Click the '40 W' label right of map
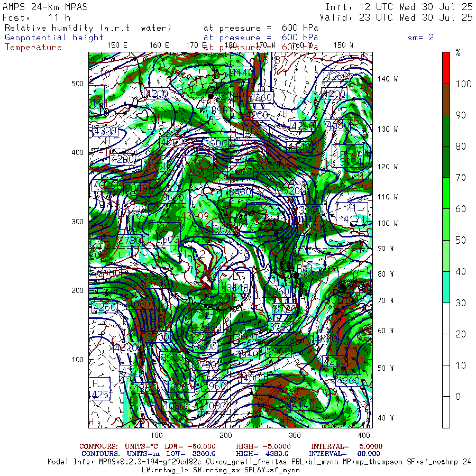Image resolution: width=476 pixels, height=476 pixels. tap(386, 418)
